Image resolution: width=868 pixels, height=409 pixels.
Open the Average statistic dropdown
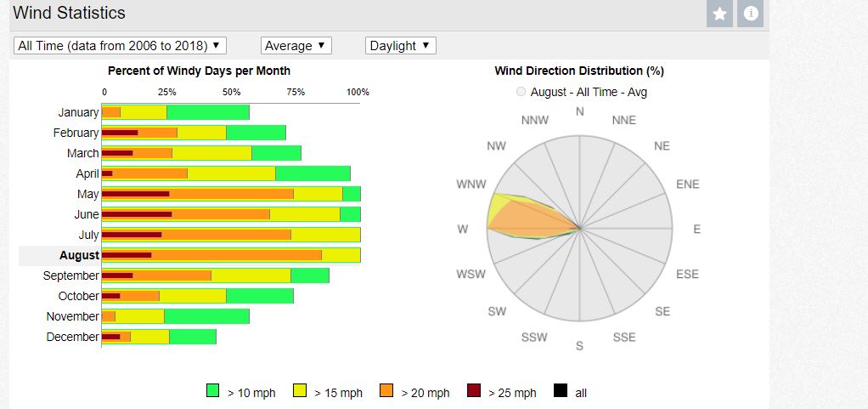pos(296,46)
